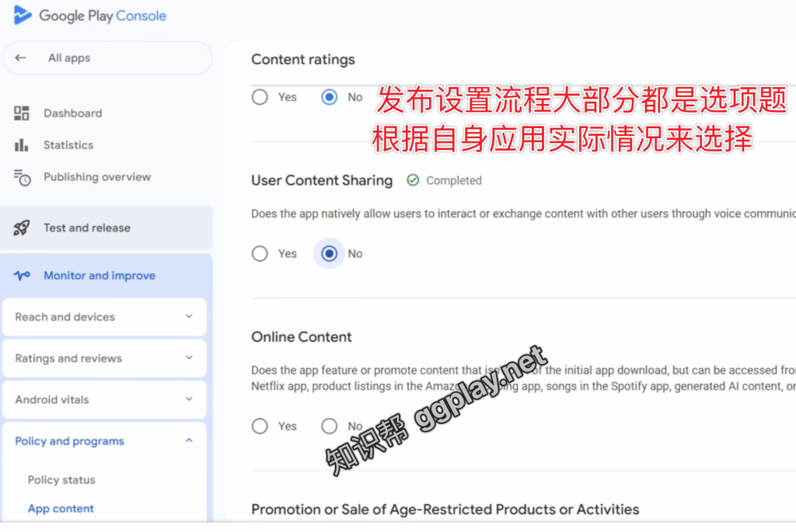This screenshot has width=796, height=532.
Task: Choose Yes for Online Content
Action: click(260, 426)
